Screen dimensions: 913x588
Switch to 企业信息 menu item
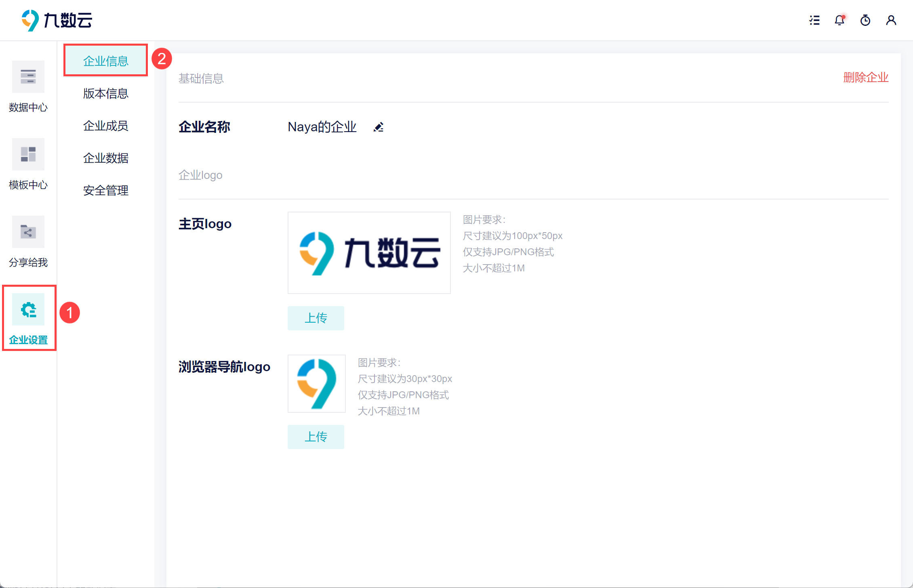coord(105,61)
